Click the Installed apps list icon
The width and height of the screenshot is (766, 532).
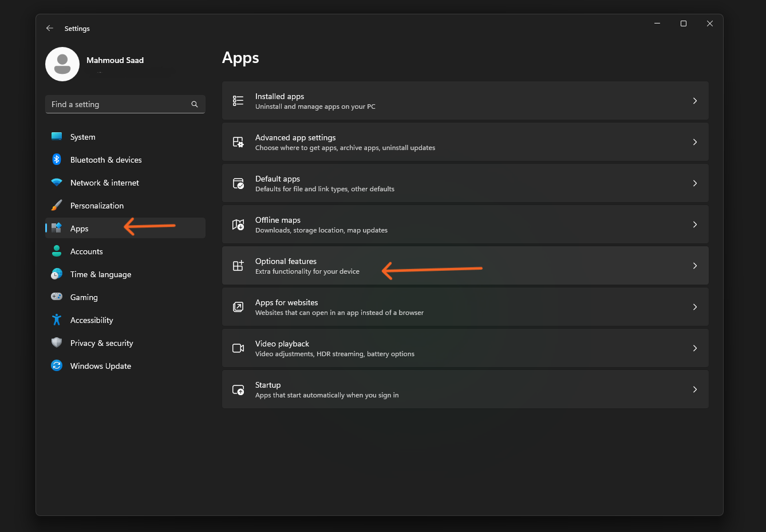tap(238, 101)
